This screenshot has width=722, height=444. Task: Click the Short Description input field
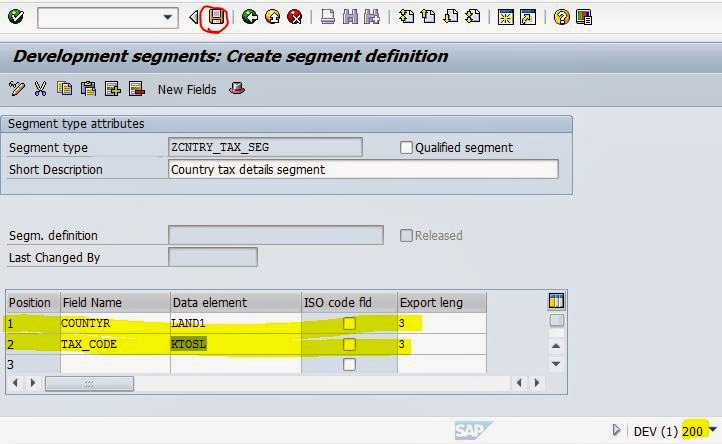363,169
